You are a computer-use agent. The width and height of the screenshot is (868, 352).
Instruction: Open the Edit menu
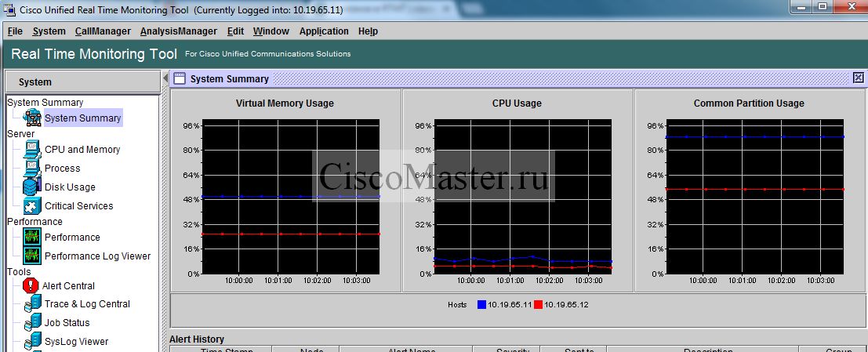235,31
